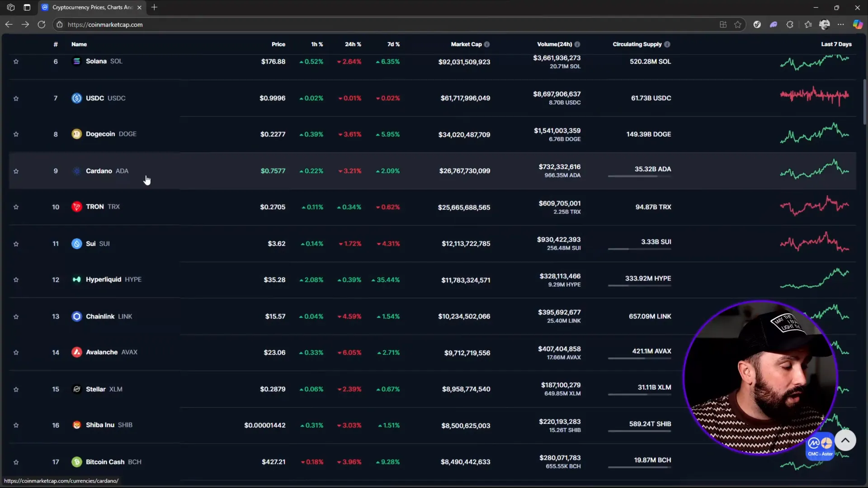This screenshot has width=868, height=488.
Task: Close the Cryptocurrency Prices tab
Action: coord(139,7)
